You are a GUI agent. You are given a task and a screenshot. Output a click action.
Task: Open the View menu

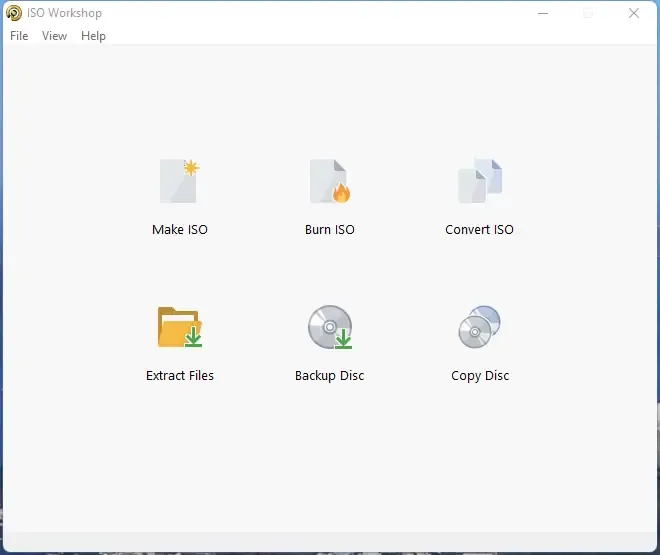[54, 36]
